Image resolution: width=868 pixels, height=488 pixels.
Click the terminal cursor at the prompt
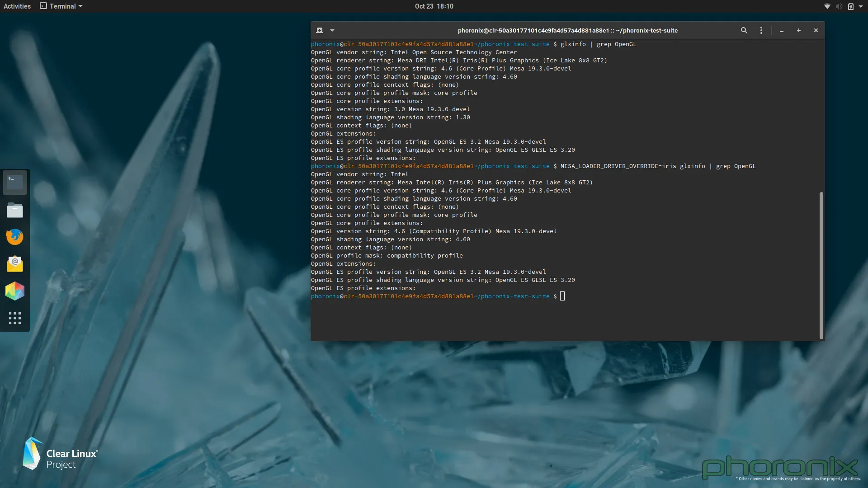[562, 296]
